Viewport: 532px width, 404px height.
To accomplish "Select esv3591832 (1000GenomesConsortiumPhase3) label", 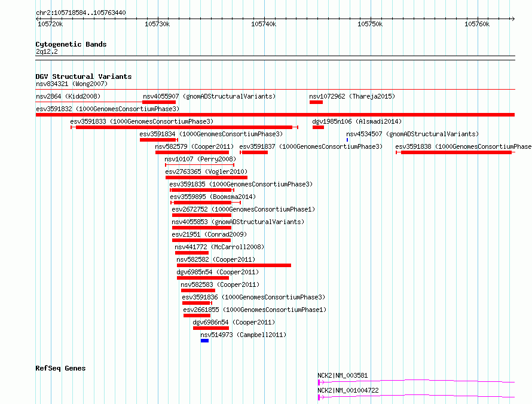I will 108,109.
